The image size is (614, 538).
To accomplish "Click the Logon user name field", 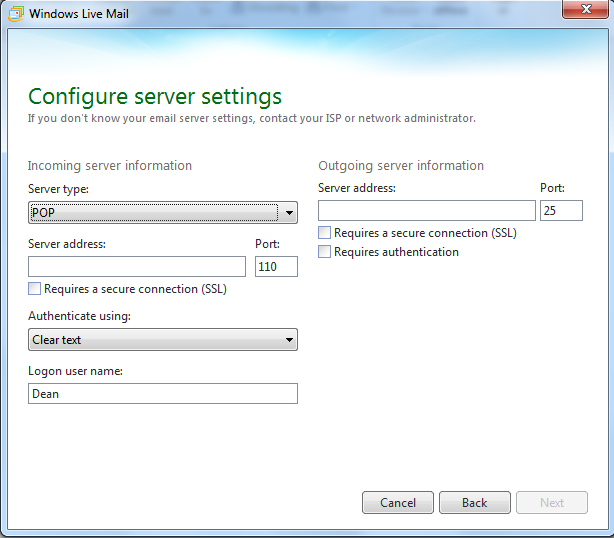I will tap(163, 394).
